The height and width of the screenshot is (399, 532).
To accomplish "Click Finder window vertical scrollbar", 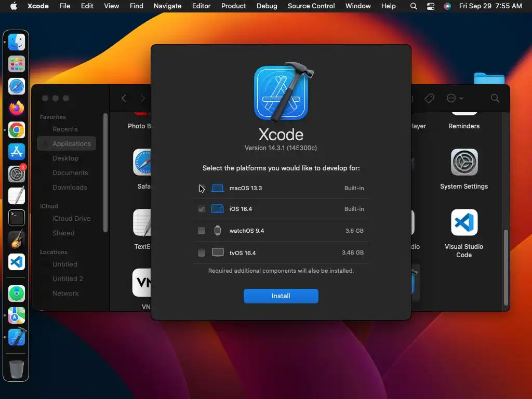I will coord(506,268).
